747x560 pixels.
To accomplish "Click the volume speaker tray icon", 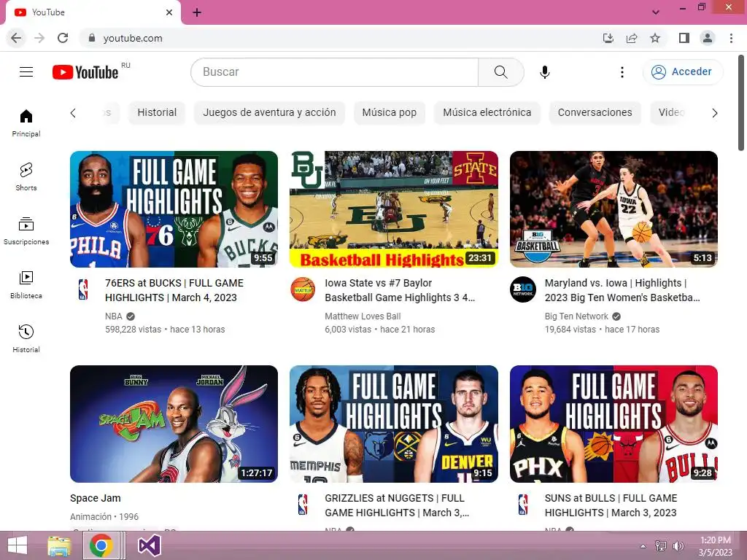I will coord(678,546).
